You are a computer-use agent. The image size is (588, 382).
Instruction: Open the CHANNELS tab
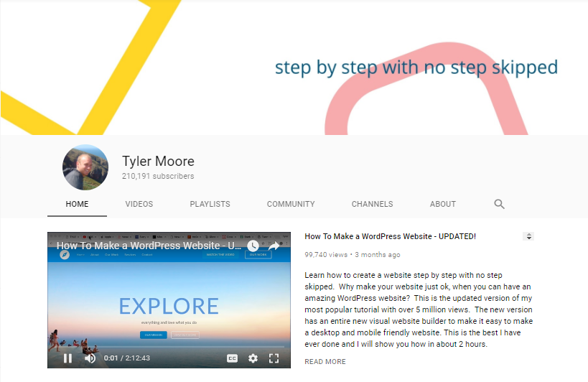click(x=373, y=204)
